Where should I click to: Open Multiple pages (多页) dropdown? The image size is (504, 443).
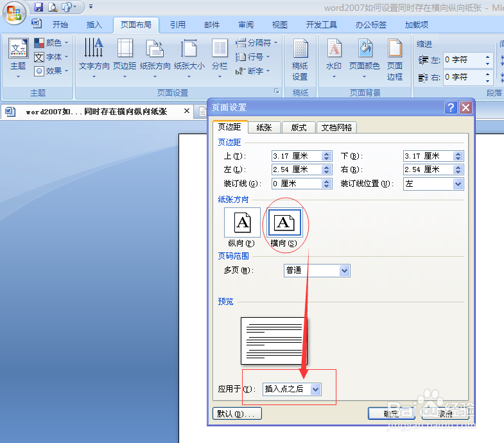point(344,271)
